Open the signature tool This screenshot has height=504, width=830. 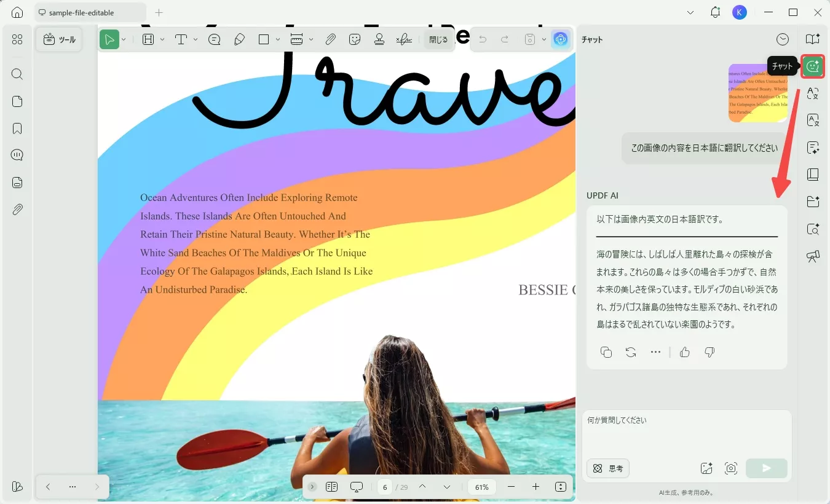click(x=404, y=39)
